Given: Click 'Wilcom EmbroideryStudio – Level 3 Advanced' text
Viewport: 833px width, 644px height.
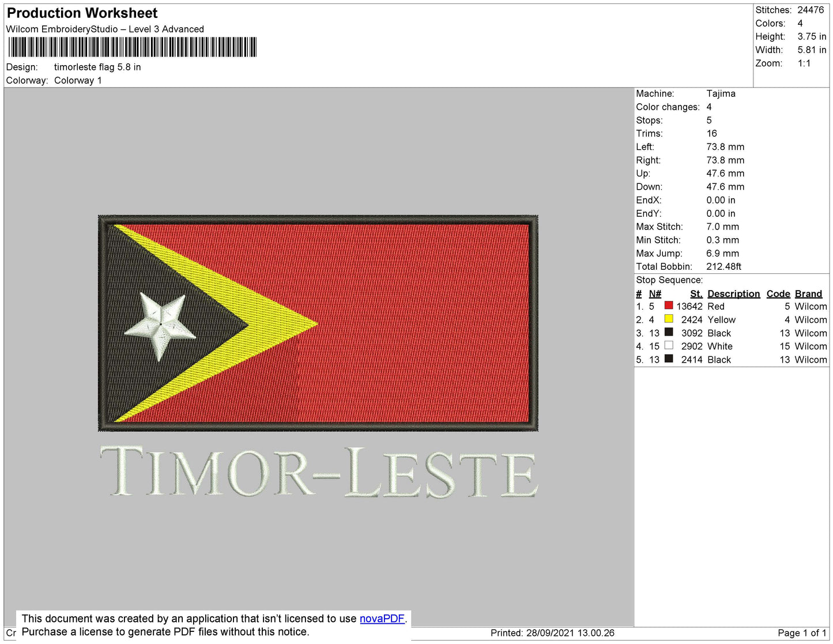Looking at the screenshot, I should [105, 29].
